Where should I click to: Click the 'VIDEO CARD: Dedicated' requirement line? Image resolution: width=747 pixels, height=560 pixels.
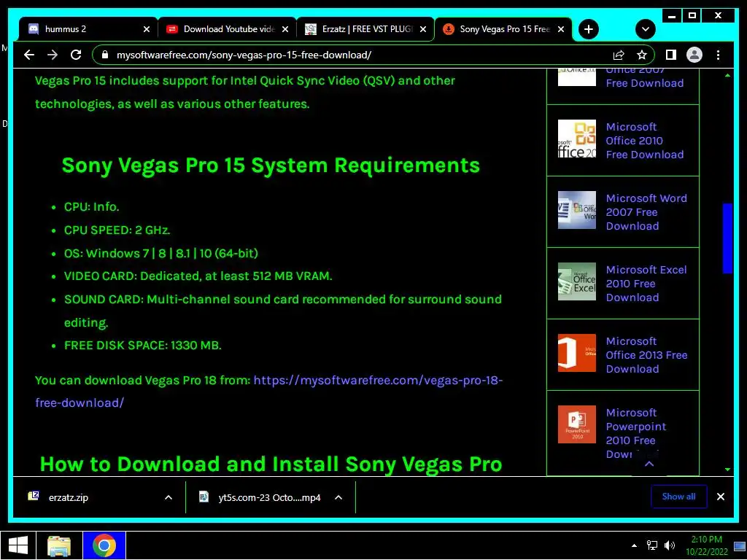[198, 276]
